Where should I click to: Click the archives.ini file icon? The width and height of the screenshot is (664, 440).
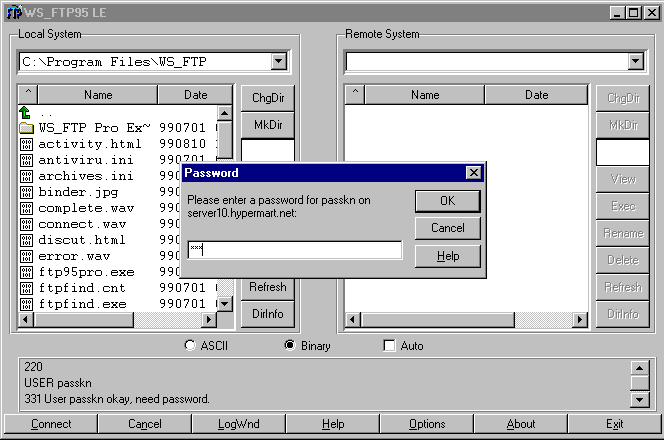coord(26,176)
